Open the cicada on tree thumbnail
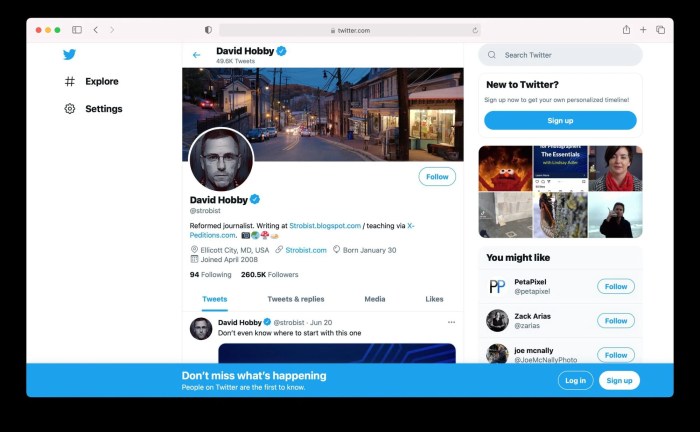700x432 pixels. click(560, 215)
